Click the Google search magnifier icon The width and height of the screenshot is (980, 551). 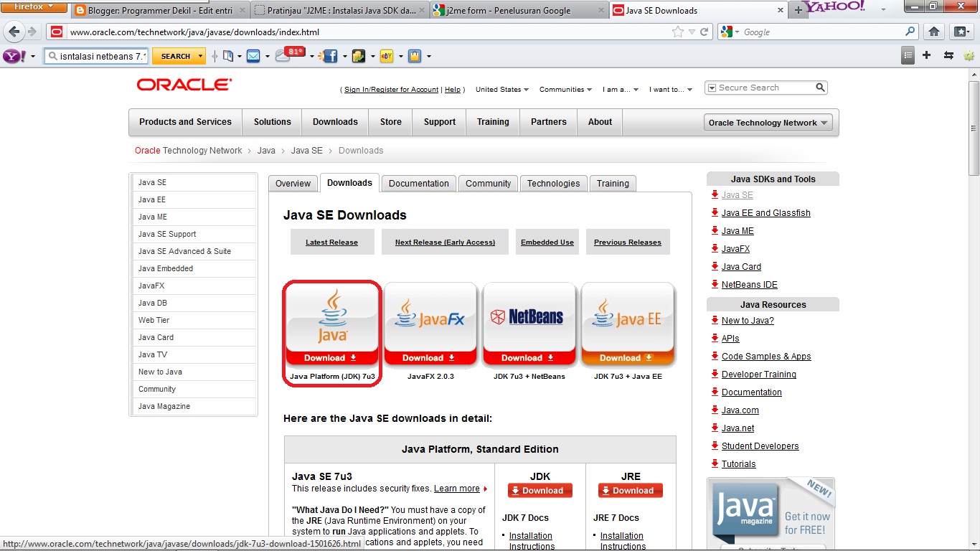[x=910, y=32]
